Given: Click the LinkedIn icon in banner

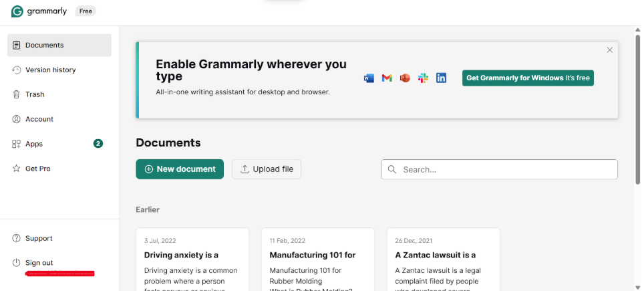Looking at the screenshot, I should [x=441, y=78].
